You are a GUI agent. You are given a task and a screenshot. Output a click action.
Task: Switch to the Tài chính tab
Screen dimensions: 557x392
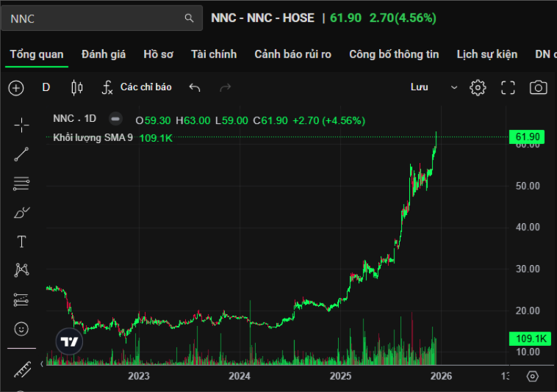click(x=213, y=54)
